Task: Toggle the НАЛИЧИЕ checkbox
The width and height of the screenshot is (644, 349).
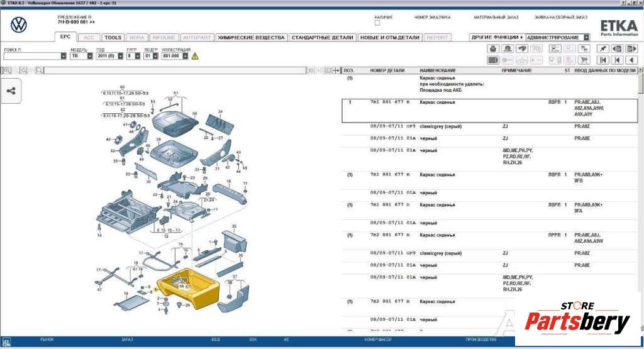Action: [377, 23]
